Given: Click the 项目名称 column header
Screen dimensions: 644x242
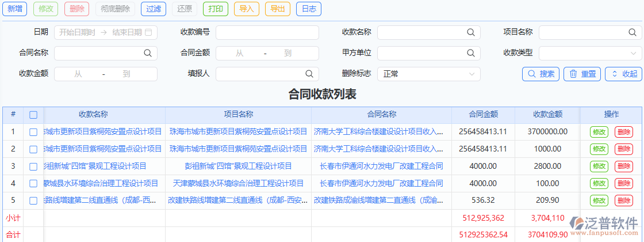Looking at the screenshot, I should 238,115.
